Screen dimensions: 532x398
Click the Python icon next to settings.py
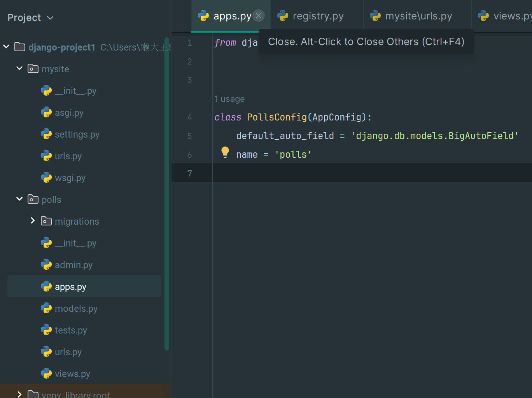(x=46, y=134)
